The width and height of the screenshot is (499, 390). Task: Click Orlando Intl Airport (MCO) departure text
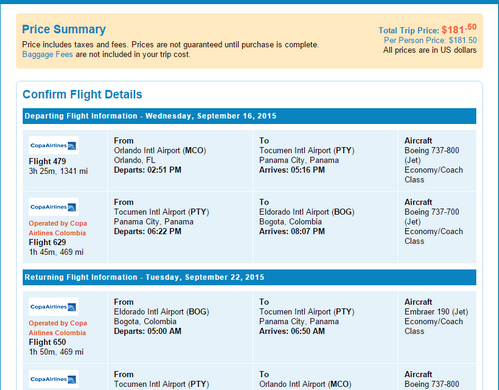tap(160, 150)
